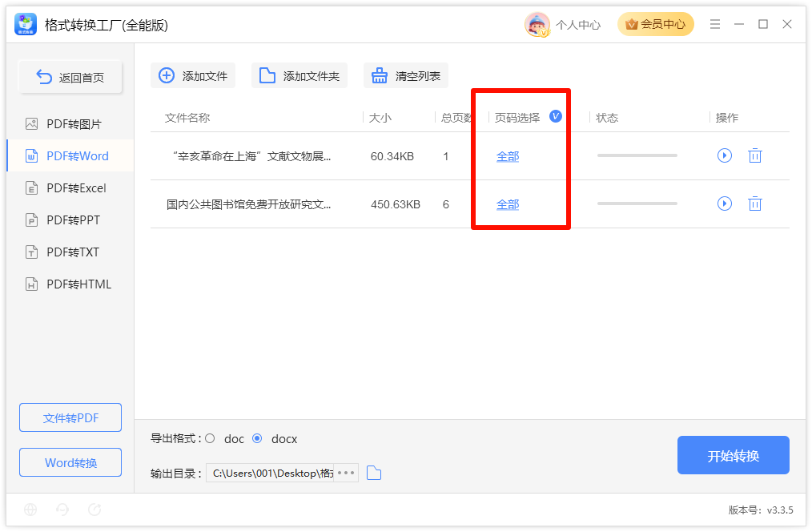Select the doc export format radio
Screen dimensions: 812x532
[210, 439]
